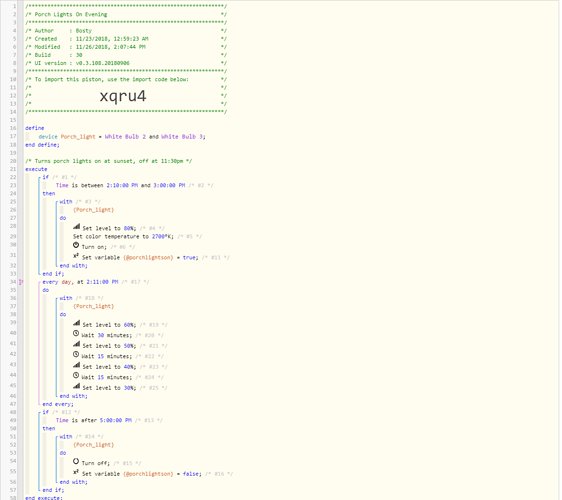Click the level icon beside Set level to 50%
562x500 pixels.
coord(76,344)
